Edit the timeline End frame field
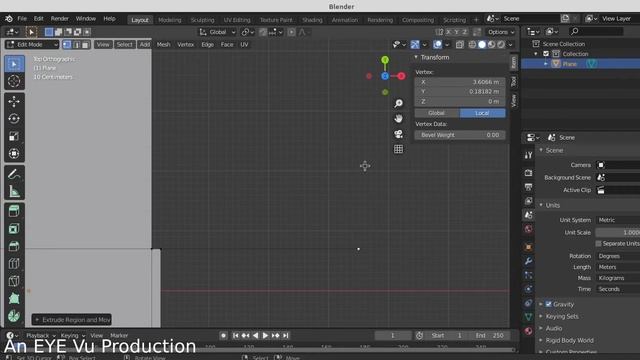The height and width of the screenshot is (360, 640). click(x=489, y=336)
